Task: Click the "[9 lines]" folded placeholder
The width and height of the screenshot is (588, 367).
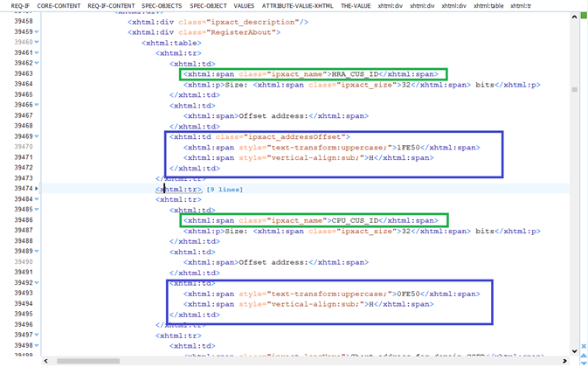Action: pos(225,189)
